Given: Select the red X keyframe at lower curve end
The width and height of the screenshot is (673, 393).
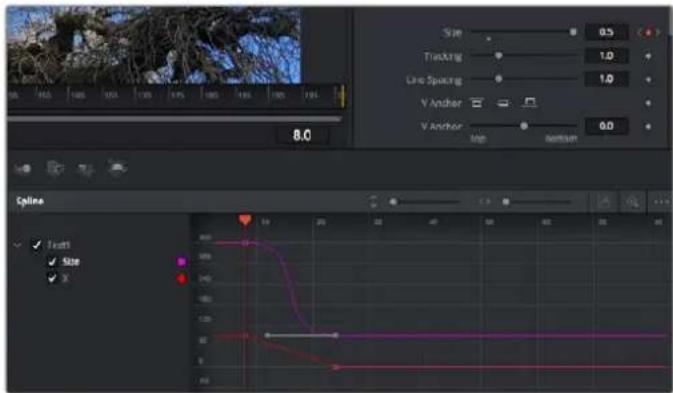Looking at the screenshot, I should point(336,367).
